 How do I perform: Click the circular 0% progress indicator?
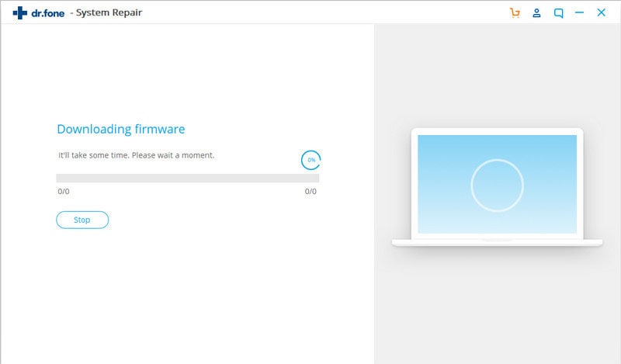click(311, 160)
